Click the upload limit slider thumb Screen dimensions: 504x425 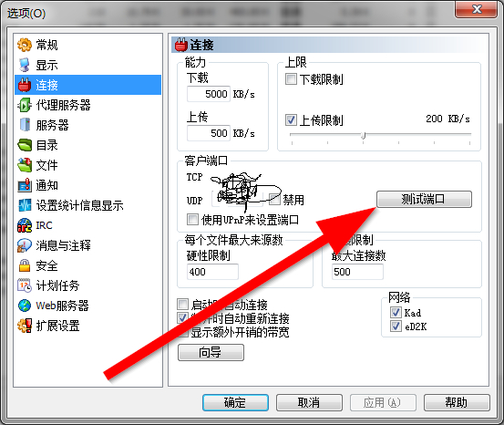coord(363,135)
